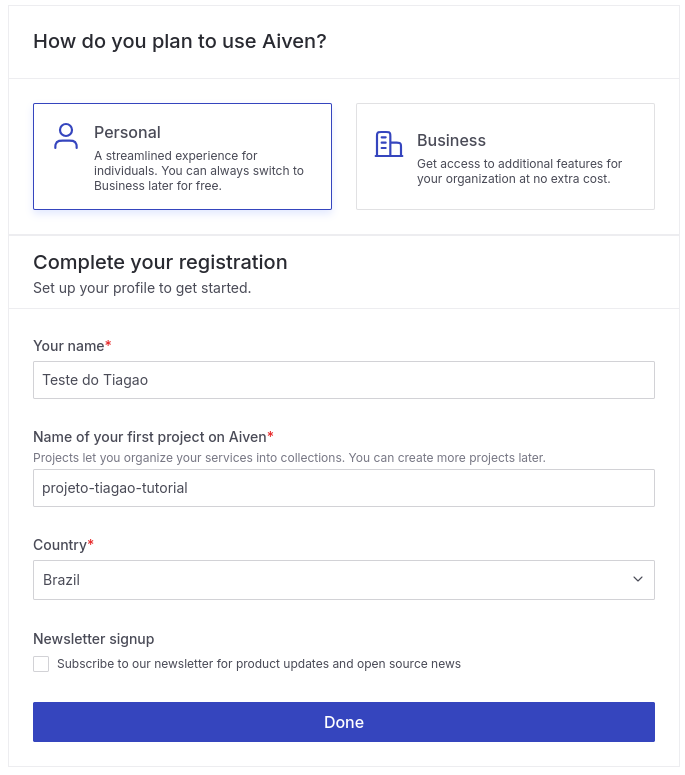Click the "Country" field label

60,545
